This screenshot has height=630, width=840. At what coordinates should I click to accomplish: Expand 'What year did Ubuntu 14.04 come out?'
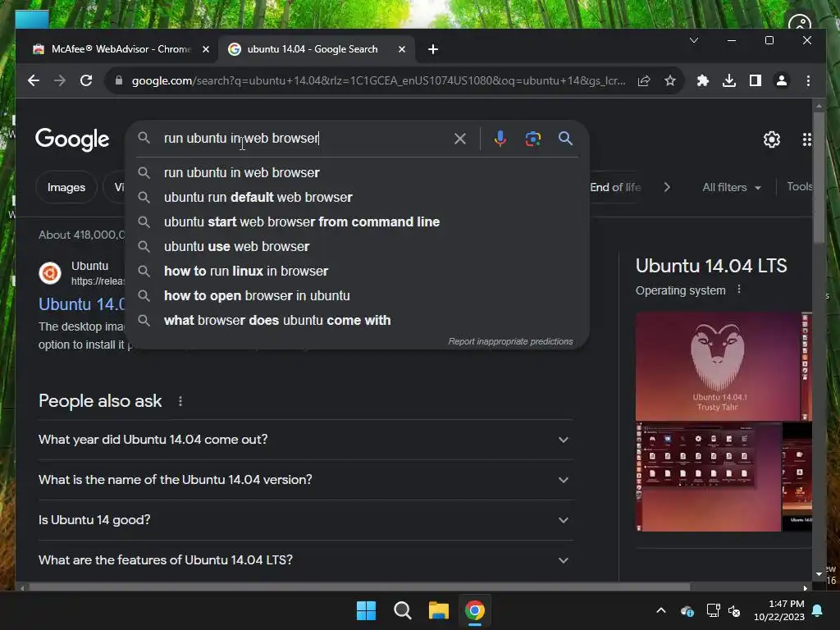coord(305,440)
